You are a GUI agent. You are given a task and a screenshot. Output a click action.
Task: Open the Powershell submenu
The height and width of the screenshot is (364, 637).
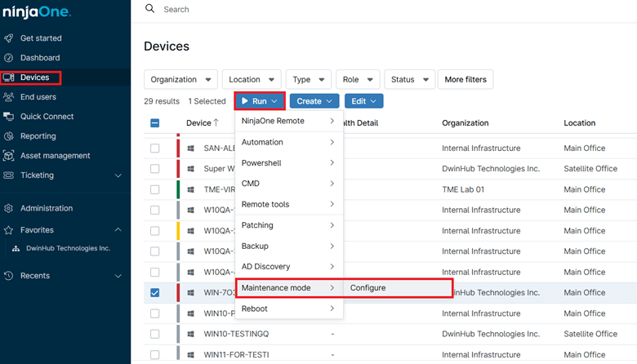point(289,162)
